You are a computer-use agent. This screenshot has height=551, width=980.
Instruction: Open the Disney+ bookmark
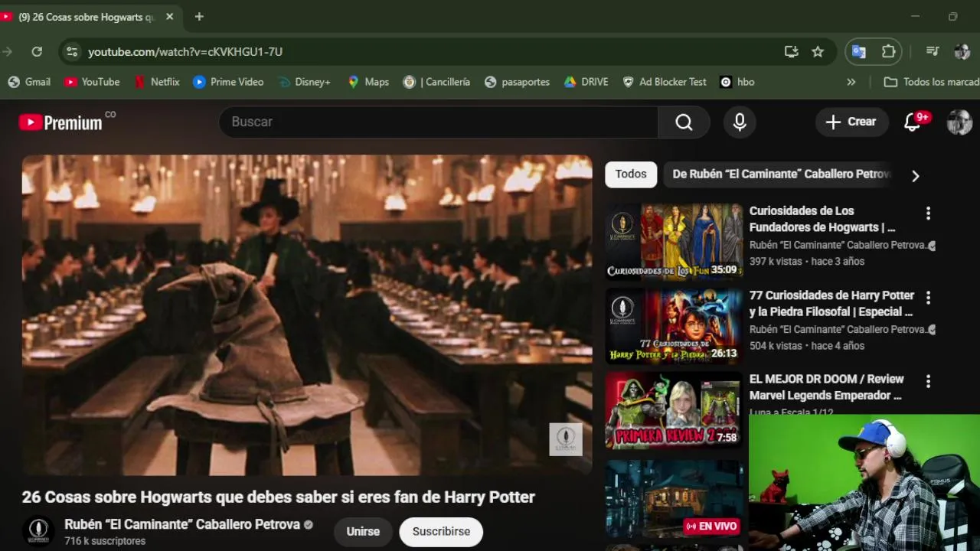[x=304, y=82]
